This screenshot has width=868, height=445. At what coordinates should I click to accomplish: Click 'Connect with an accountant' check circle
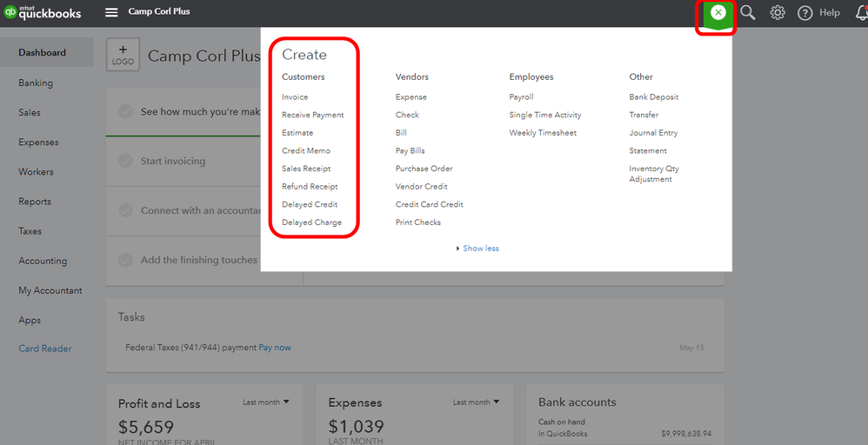click(x=125, y=210)
